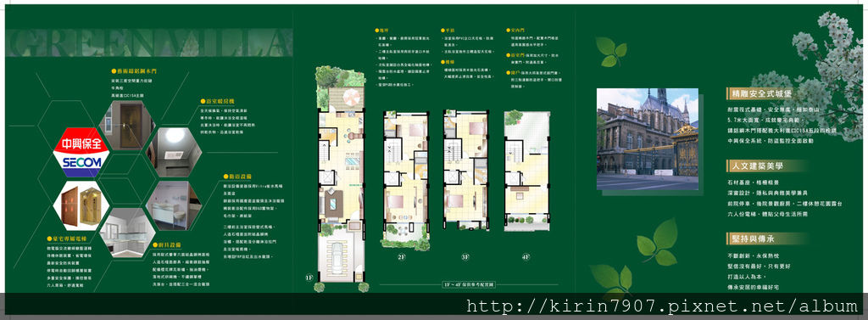This screenshot has width=868, height=320.
Task: Click the '衛浴設備' heading
Action: click(x=236, y=177)
